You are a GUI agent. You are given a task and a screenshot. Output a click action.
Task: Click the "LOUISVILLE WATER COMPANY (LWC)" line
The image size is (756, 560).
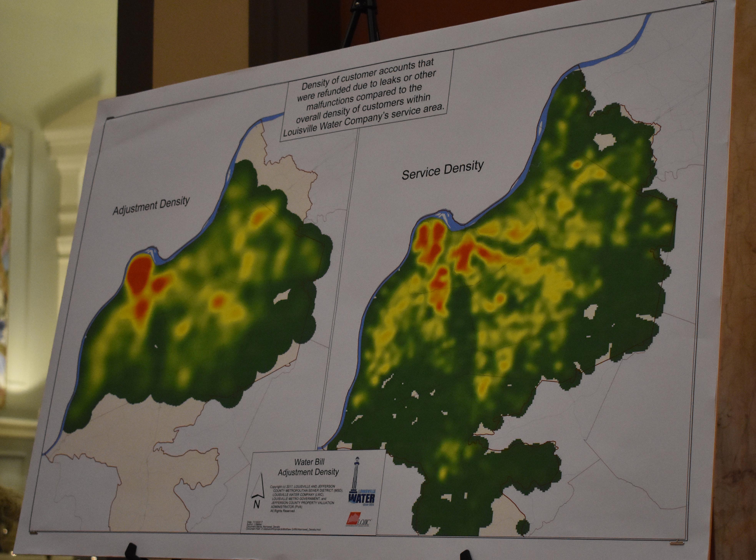point(298,495)
